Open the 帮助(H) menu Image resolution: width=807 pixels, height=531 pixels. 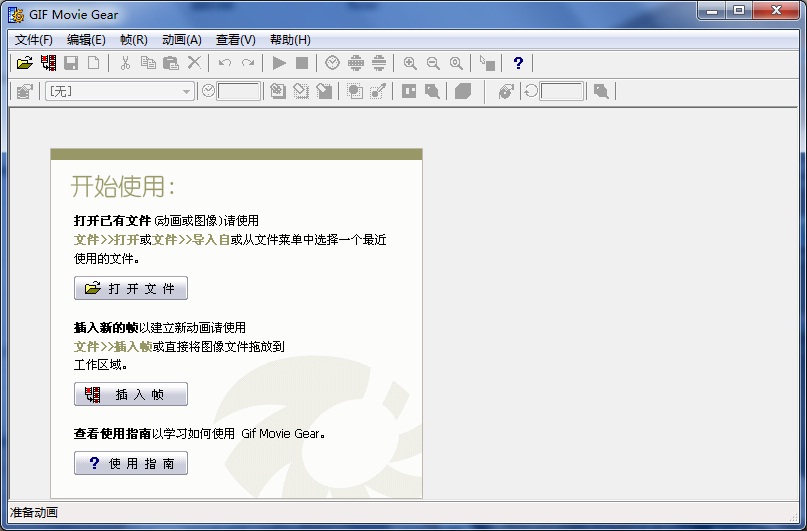pos(290,40)
